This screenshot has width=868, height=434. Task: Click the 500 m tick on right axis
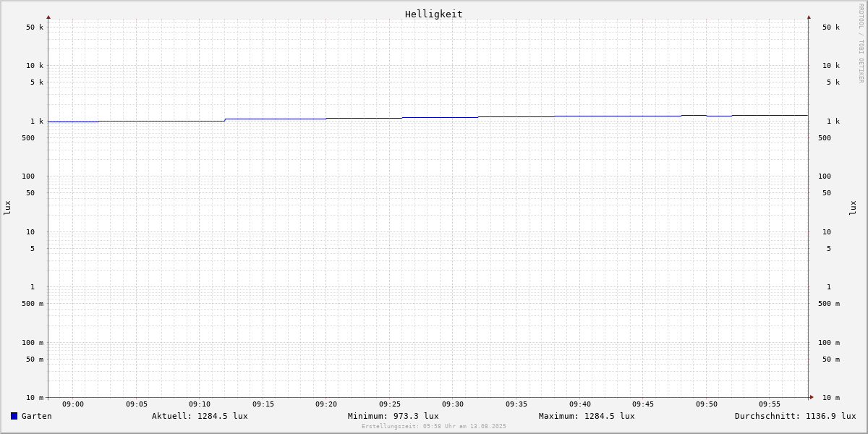(x=829, y=304)
